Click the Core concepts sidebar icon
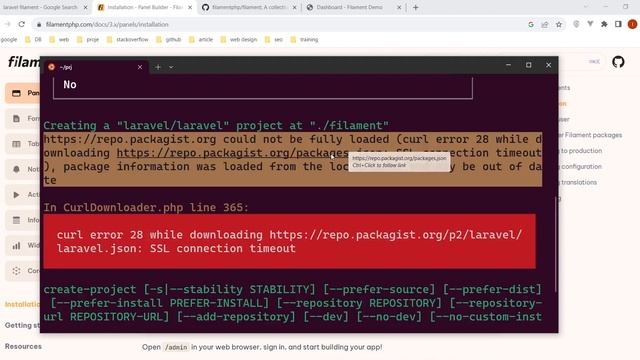640x360 pixels. pyautogui.click(x=16, y=271)
